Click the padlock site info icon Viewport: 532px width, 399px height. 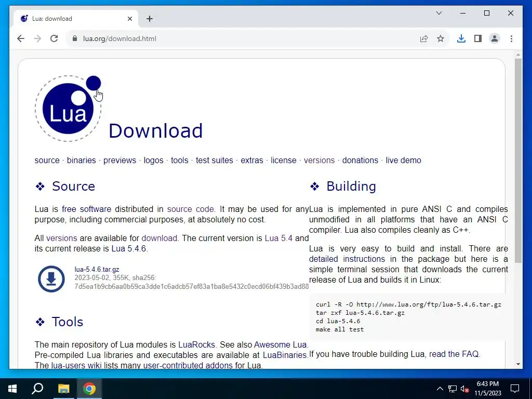point(75,38)
